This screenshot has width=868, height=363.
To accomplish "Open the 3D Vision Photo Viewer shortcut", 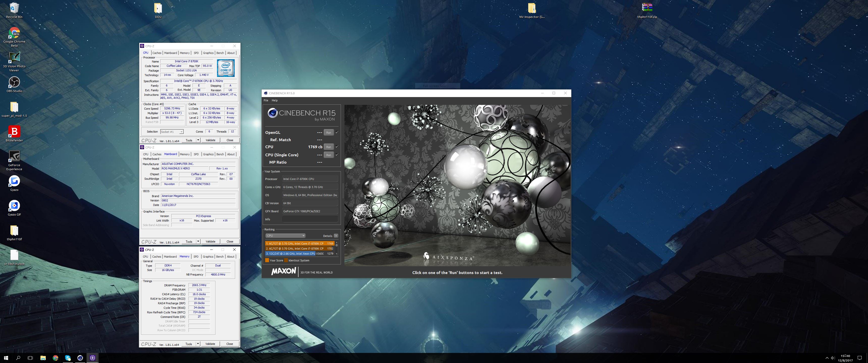I will coord(14,62).
